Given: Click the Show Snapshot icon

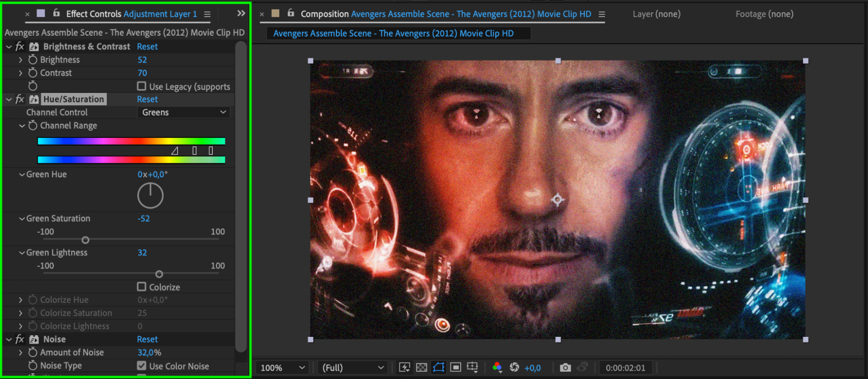Looking at the screenshot, I should pos(582,368).
